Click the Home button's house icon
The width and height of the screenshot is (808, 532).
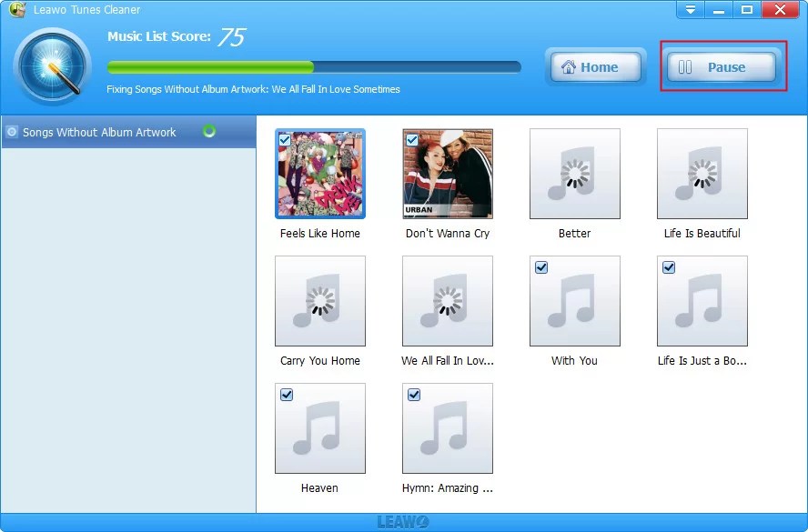coord(571,66)
